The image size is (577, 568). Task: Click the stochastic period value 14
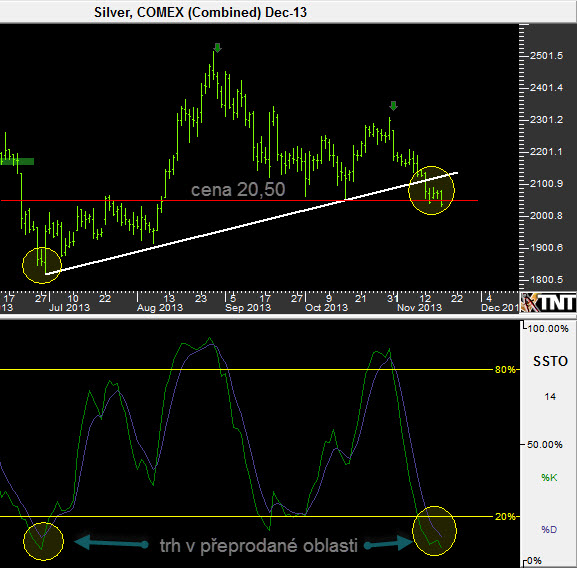[550, 397]
